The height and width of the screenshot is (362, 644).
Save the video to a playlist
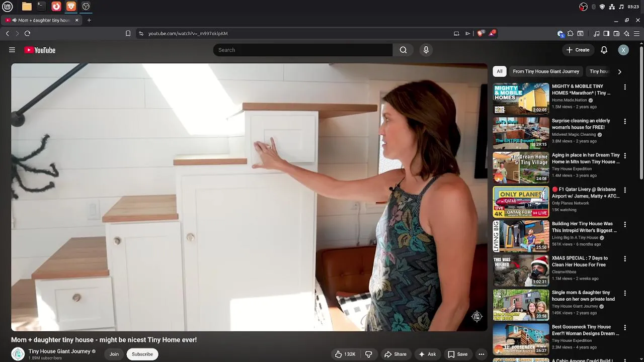pyautogui.click(x=458, y=354)
